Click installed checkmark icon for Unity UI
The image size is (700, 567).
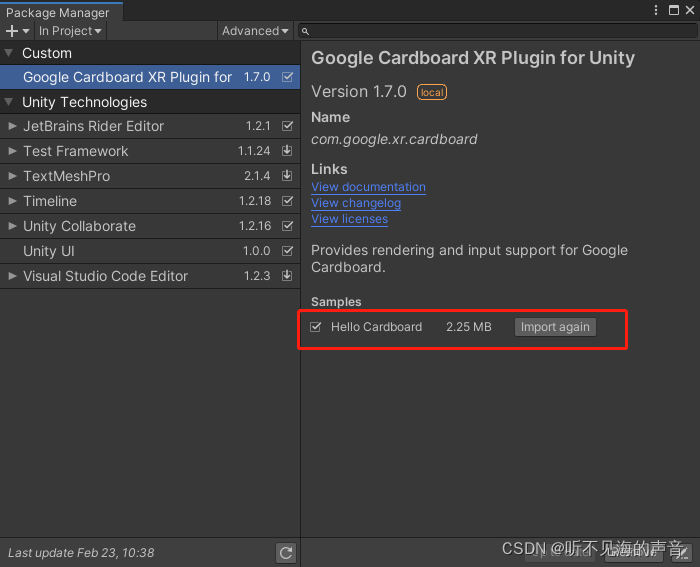coord(288,251)
